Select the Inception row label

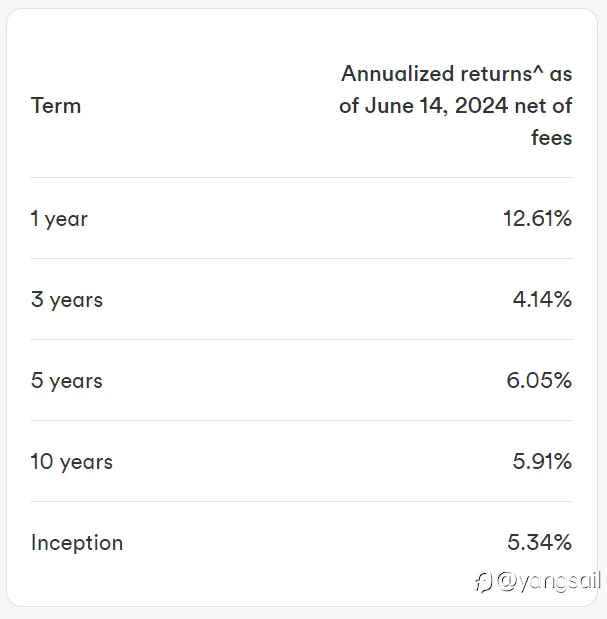tap(77, 543)
